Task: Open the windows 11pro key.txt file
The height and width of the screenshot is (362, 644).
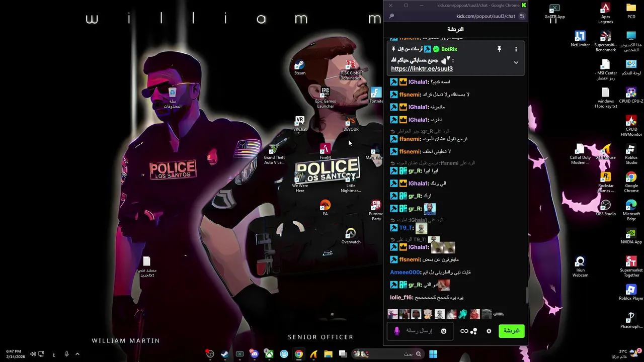Action: coord(605,98)
